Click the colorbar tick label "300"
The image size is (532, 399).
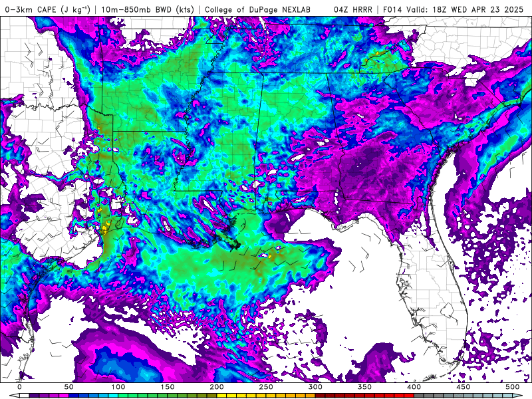[315, 387]
